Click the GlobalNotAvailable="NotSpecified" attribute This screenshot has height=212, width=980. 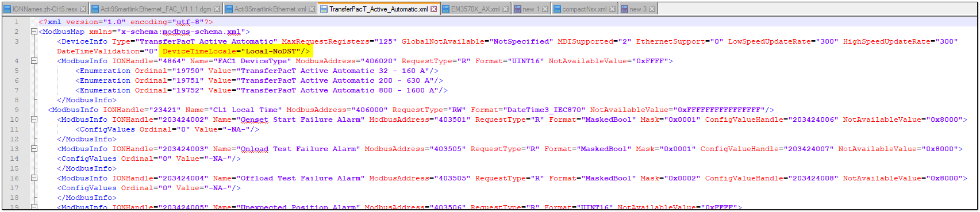(477, 41)
